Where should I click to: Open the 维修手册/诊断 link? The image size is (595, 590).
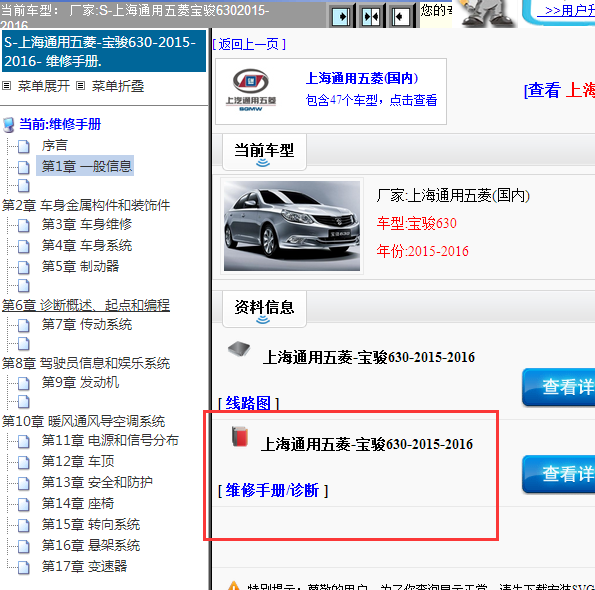(x=272, y=491)
